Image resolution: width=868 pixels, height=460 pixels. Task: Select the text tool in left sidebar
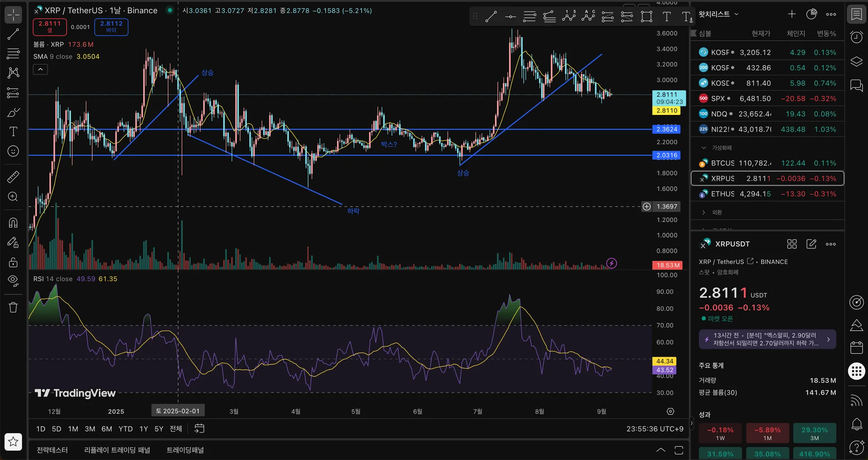click(14, 132)
